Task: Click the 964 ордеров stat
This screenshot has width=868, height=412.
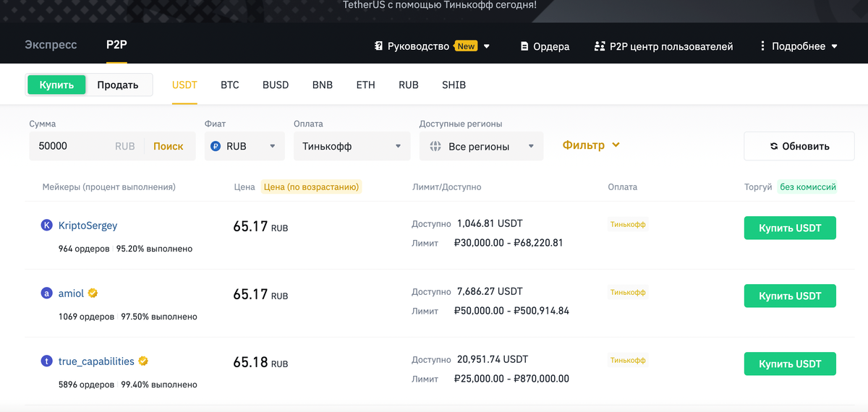Action: click(84, 249)
